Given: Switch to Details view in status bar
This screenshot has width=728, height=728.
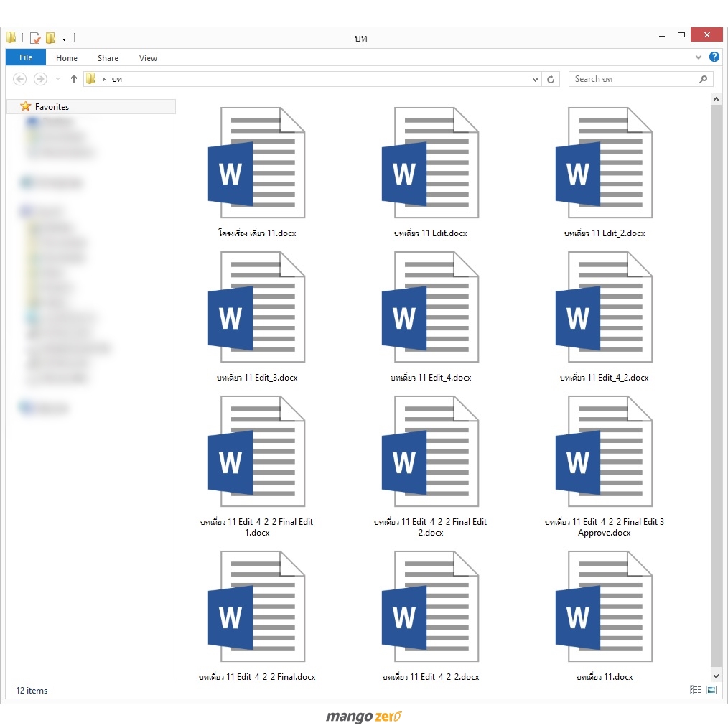Looking at the screenshot, I should (x=695, y=689).
